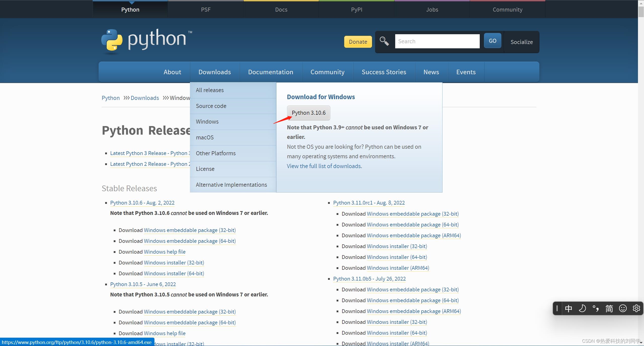Download 3.11.0b5 Windows embeddable package (64-bit)
Image resolution: width=644 pixels, height=346 pixels.
(413, 300)
